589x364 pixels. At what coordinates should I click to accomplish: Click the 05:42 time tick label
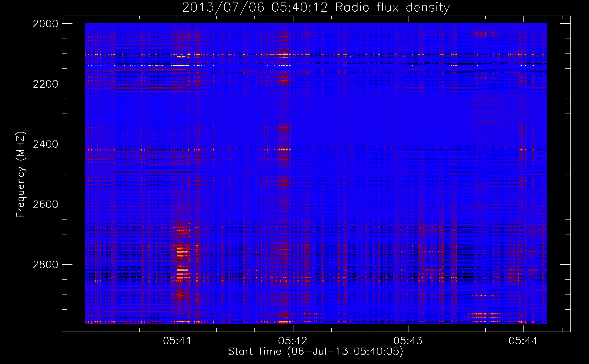click(293, 341)
